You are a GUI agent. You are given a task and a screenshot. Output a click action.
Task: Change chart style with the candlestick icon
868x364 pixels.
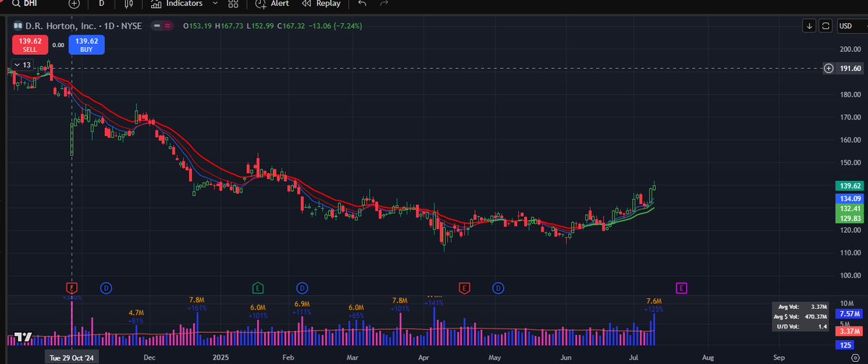click(129, 4)
